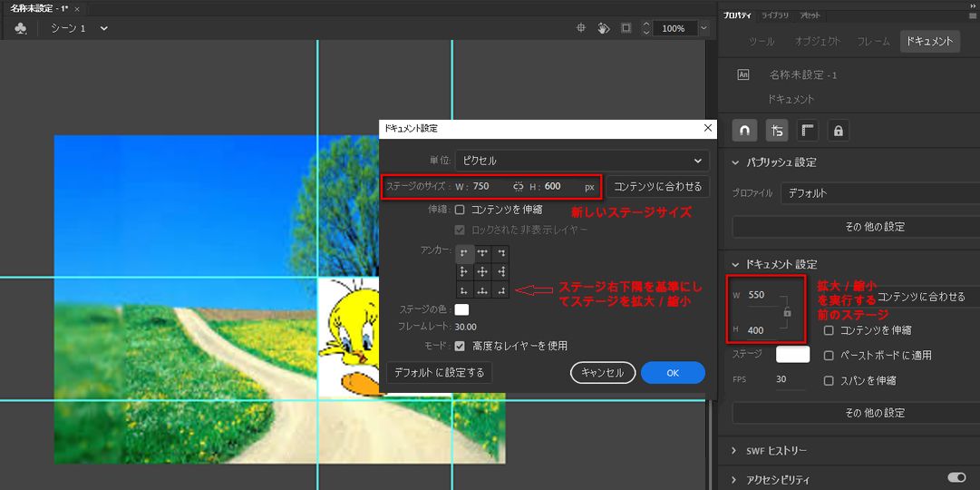Image resolution: width=980 pixels, height=490 pixels.
Task: Click the top-left anchor grid icon
Action: pos(464,253)
